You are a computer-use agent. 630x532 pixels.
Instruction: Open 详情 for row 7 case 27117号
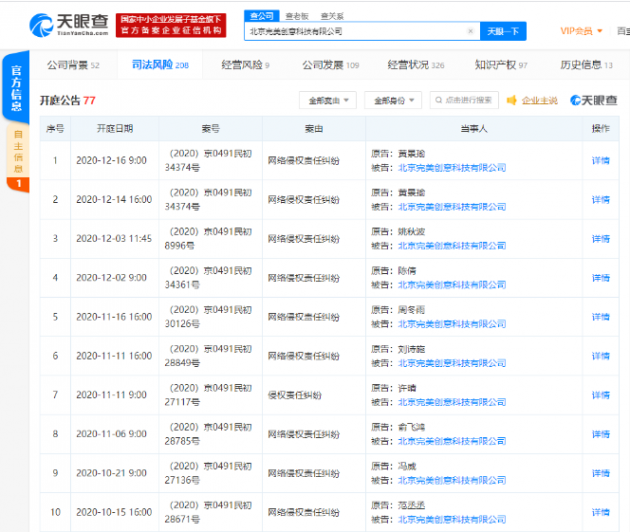pyautogui.click(x=601, y=395)
